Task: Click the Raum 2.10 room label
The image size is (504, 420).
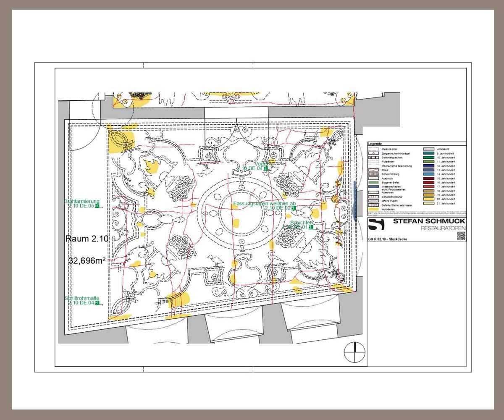Action: pos(87,239)
